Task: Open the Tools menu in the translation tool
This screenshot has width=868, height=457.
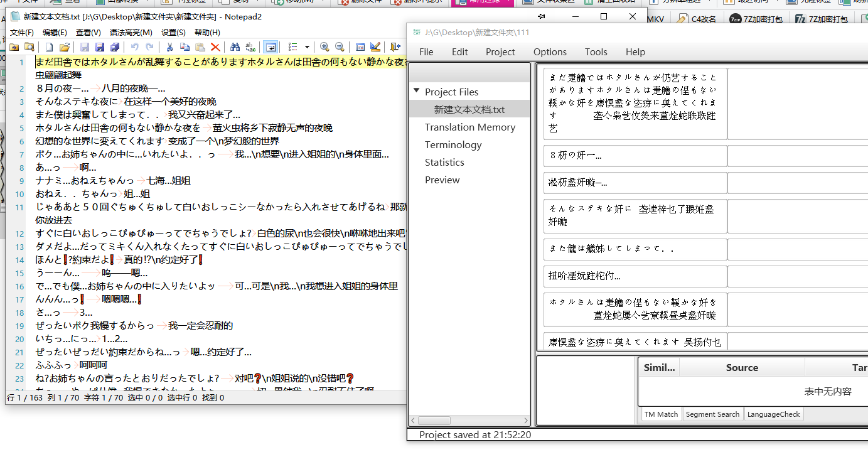Action: pyautogui.click(x=595, y=51)
